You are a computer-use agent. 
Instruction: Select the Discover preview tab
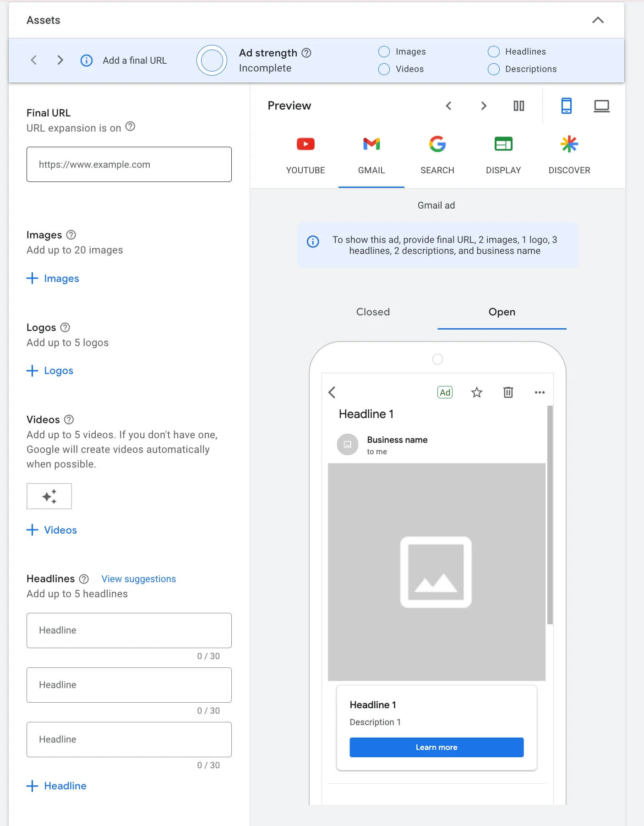point(569,156)
